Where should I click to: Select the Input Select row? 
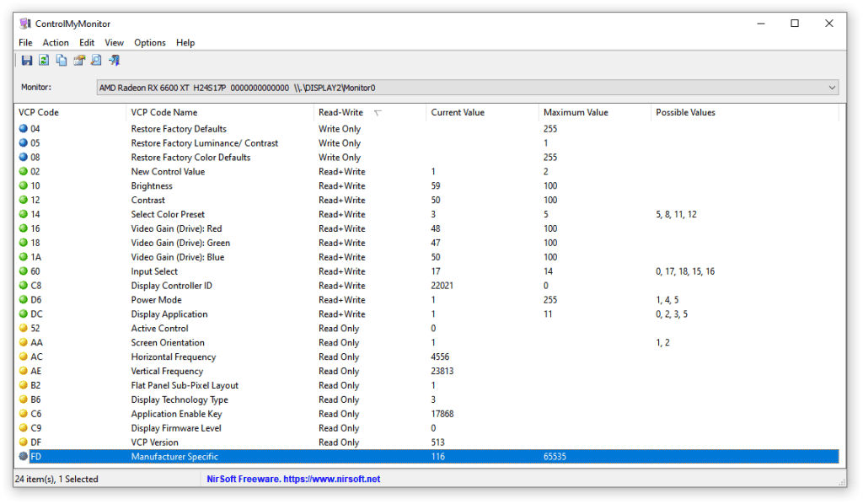pos(154,271)
